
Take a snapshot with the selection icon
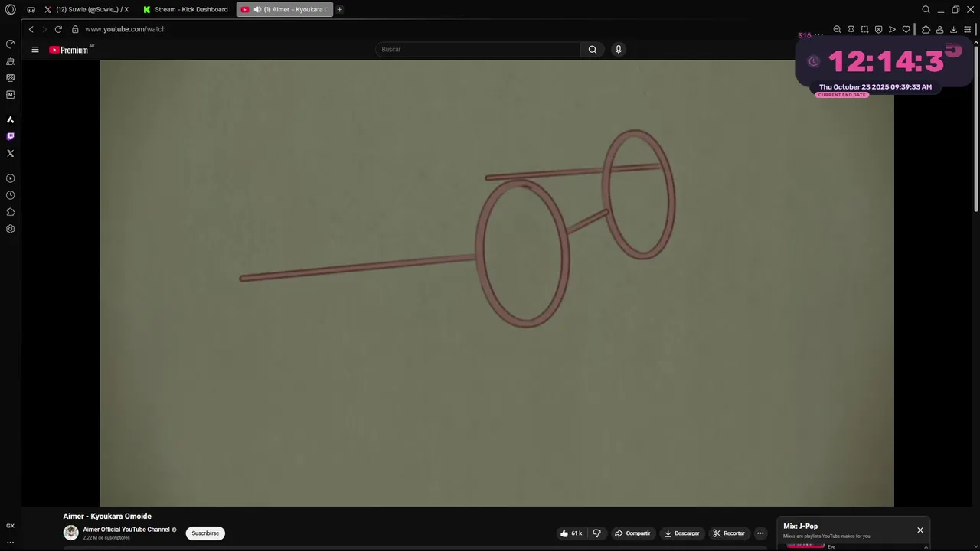864,29
